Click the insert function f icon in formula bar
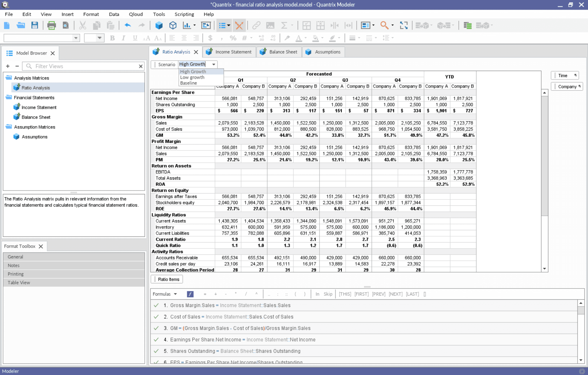 [x=190, y=294]
